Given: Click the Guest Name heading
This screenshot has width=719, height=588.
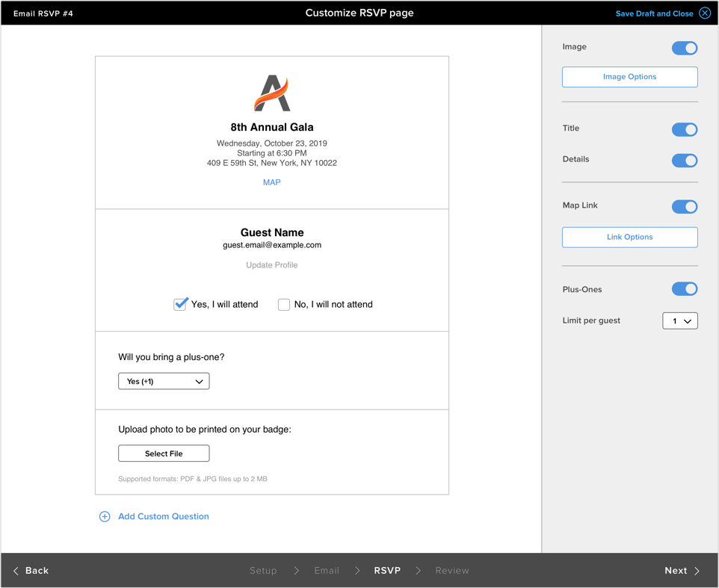Looking at the screenshot, I should click(x=272, y=232).
